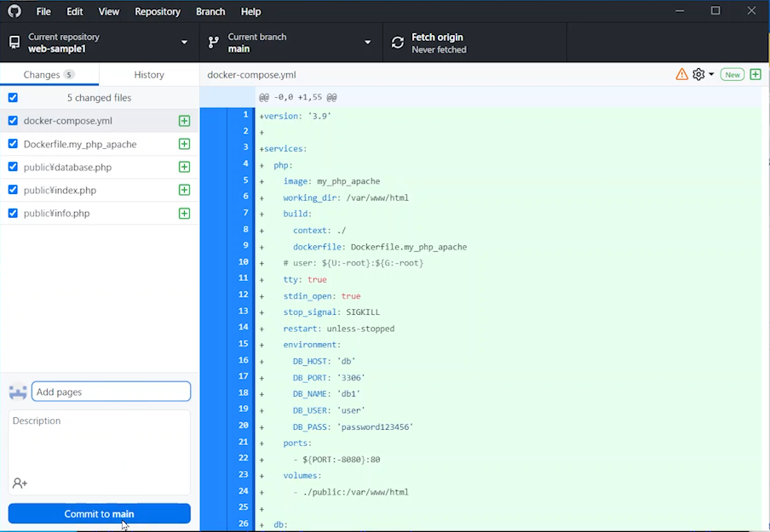Select diff line number 10
Image resolution: width=770 pixels, height=532 pixels.
click(x=243, y=261)
